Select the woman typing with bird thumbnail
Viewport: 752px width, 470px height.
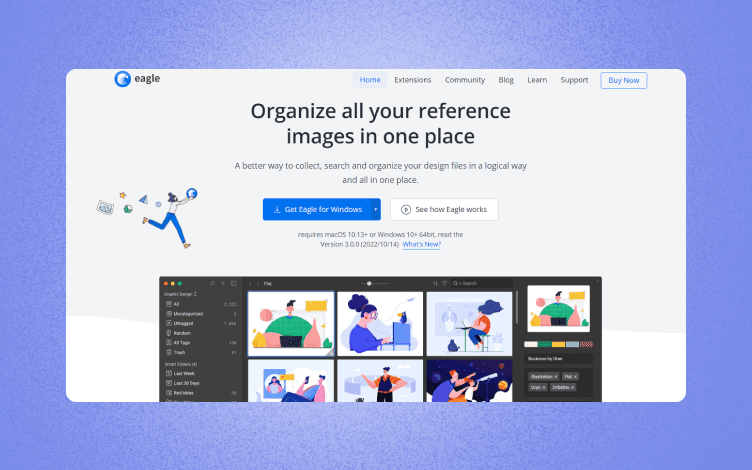coord(380,324)
